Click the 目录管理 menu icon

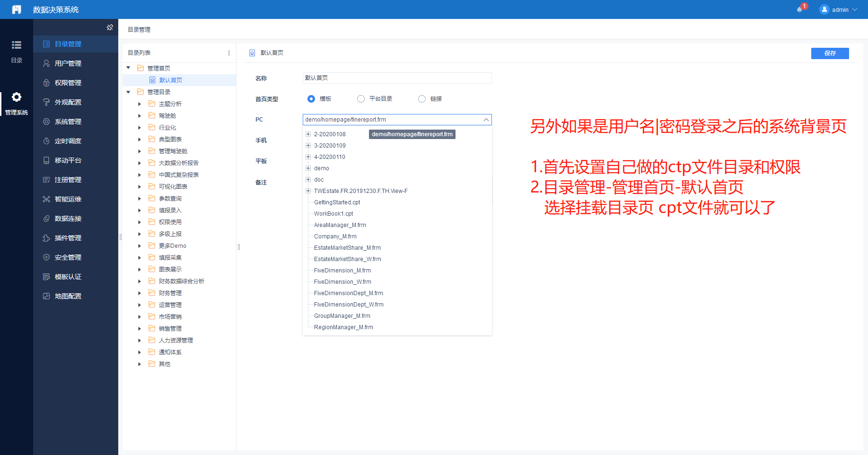(46, 44)
